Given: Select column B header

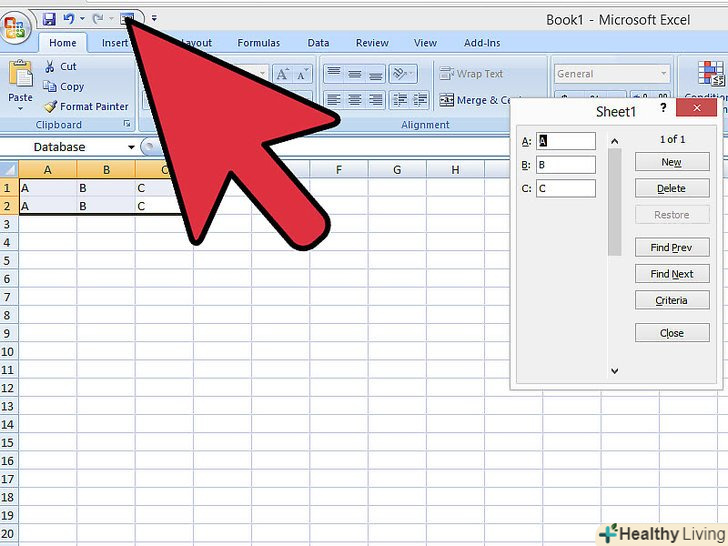Looking at the screenshot, I should pos(106,169).
